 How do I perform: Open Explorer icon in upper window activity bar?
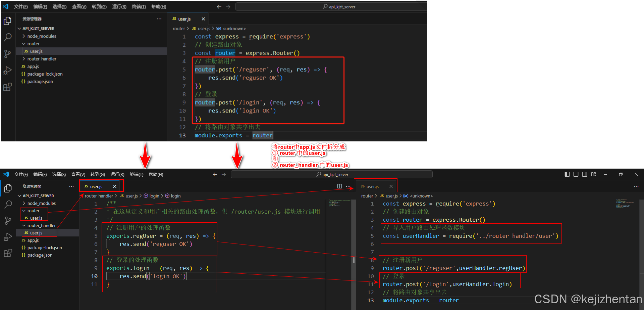coord(7,21)
